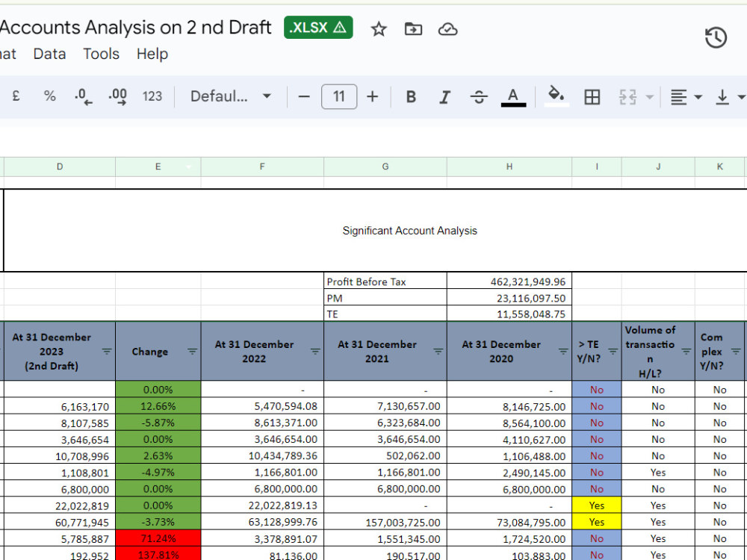
Task: Star this spreadsheet document
Action: (379, 29)
